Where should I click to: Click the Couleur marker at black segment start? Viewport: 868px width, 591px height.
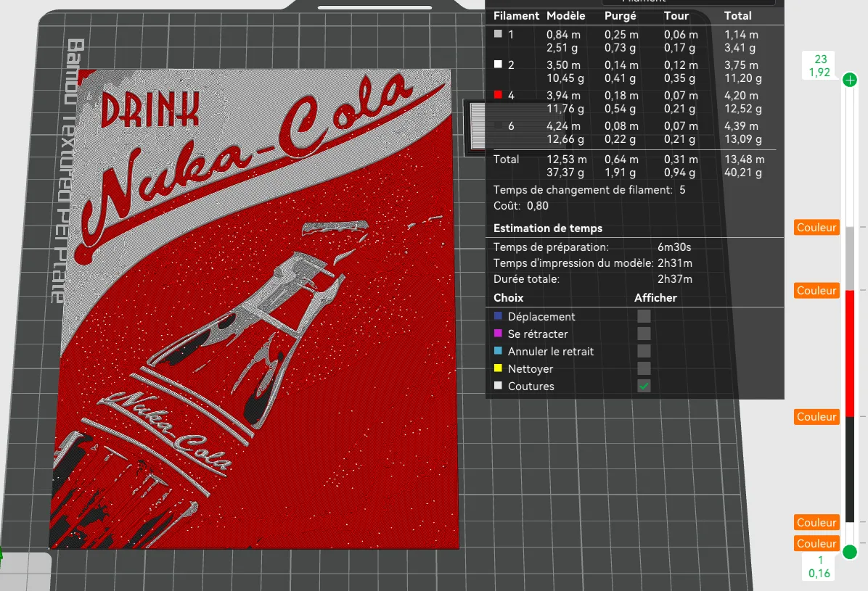coord(816,417)
